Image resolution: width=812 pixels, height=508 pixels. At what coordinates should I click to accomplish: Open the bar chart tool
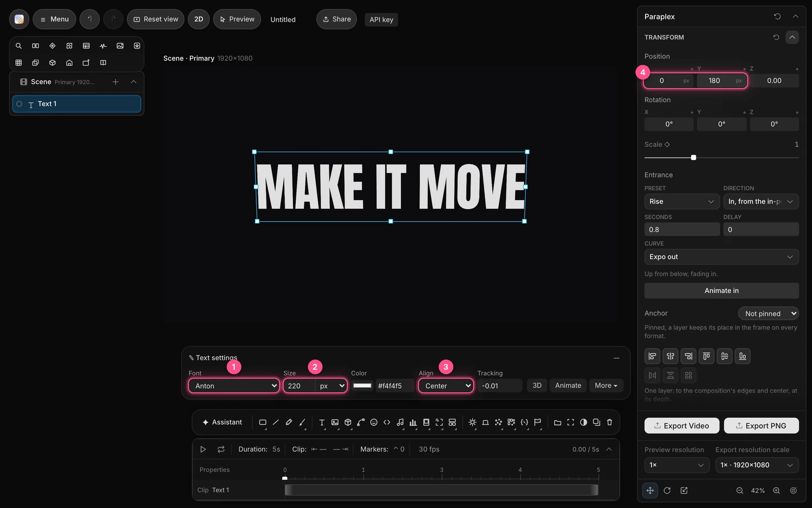pos(413,422)
